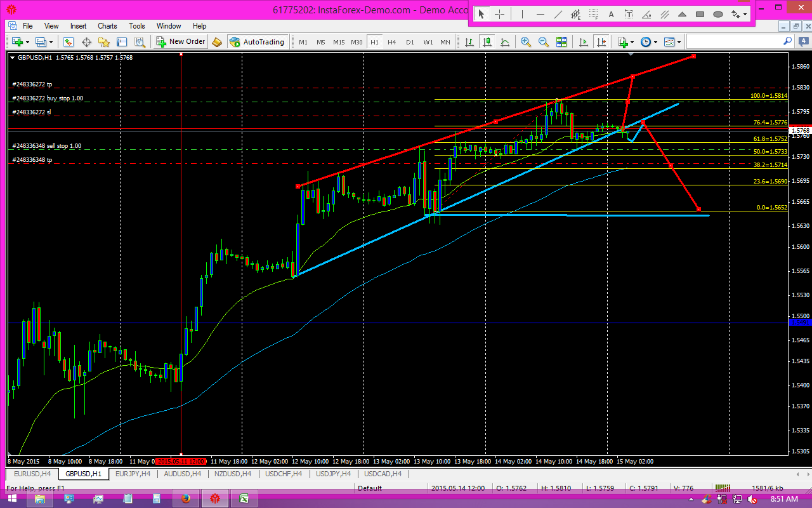This screenshot has width=812, height=508.
Task: Enable chart auto scroll
Action: (x=583, y=42)
